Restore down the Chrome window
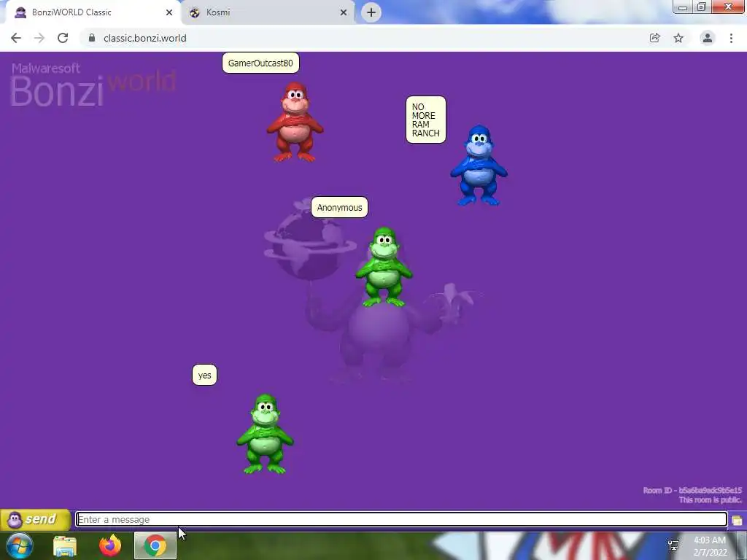The image size is (747, 560). point(702,7)
